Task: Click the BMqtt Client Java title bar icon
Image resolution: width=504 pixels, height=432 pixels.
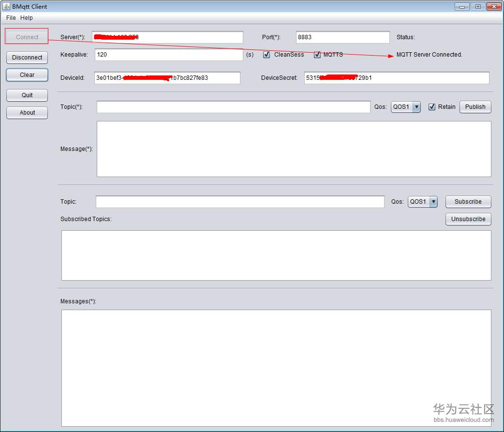Action: click(x=6, y=6)
